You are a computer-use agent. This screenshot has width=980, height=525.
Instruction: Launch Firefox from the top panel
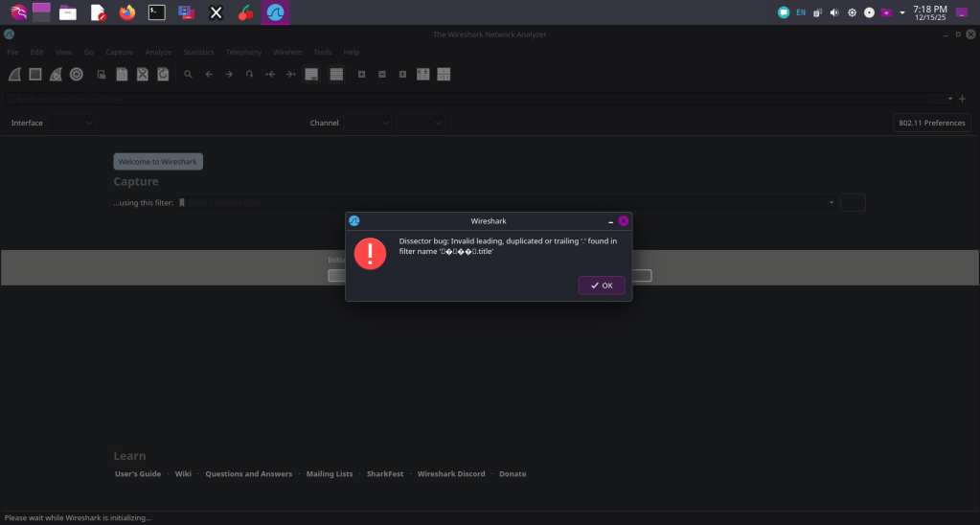(x=127, y=12)
